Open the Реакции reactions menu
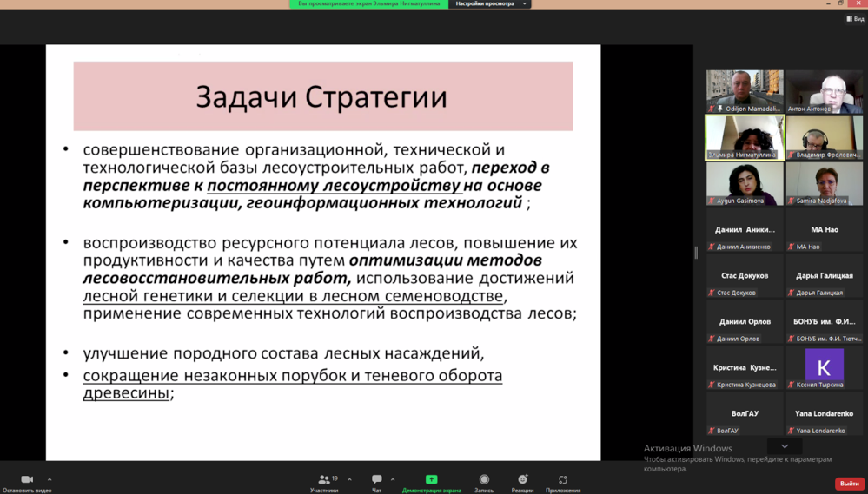 point(522,479)
